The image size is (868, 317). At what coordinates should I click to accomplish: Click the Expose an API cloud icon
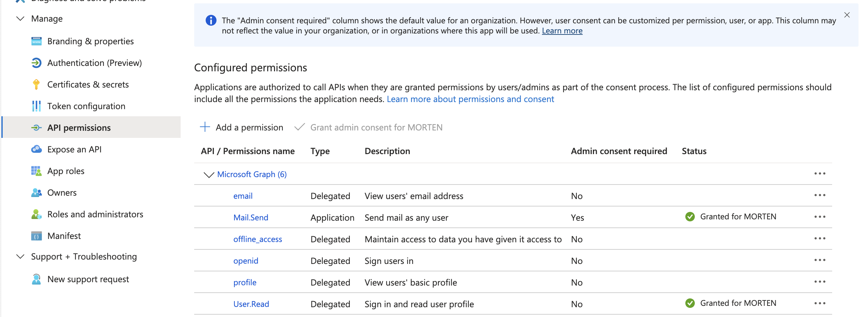(36, 149)
